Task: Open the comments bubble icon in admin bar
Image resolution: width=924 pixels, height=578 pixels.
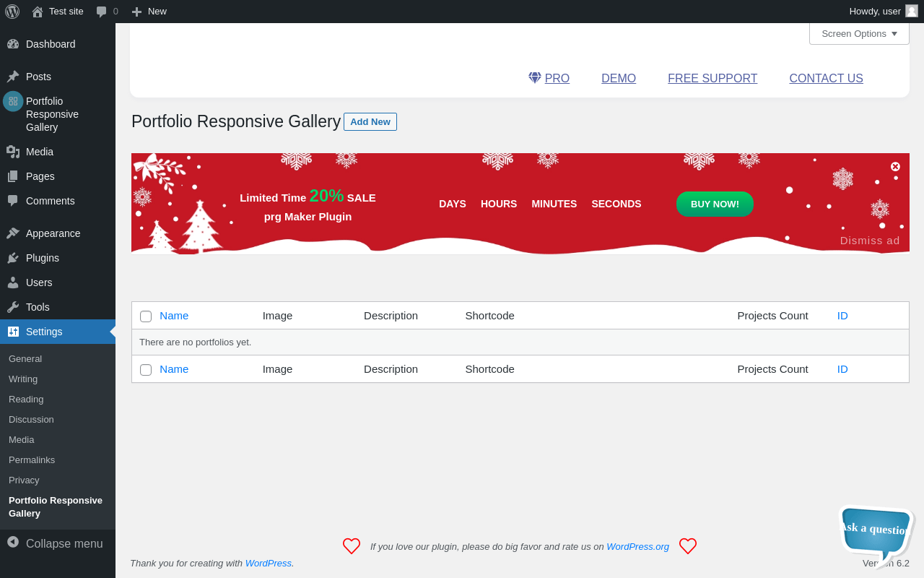Action: tap(102, 12)
